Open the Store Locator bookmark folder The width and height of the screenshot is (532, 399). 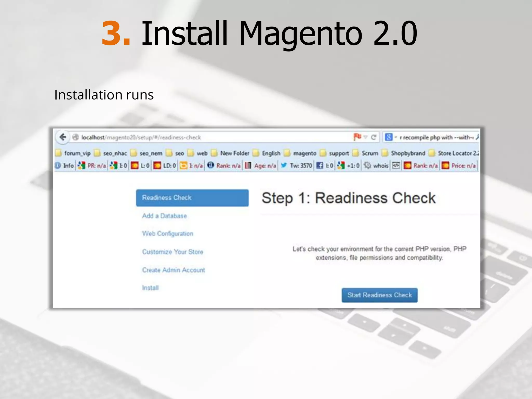coord(454,153)
